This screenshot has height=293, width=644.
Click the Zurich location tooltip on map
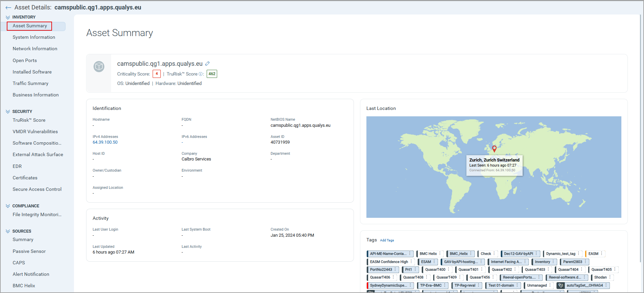(494, 165)
